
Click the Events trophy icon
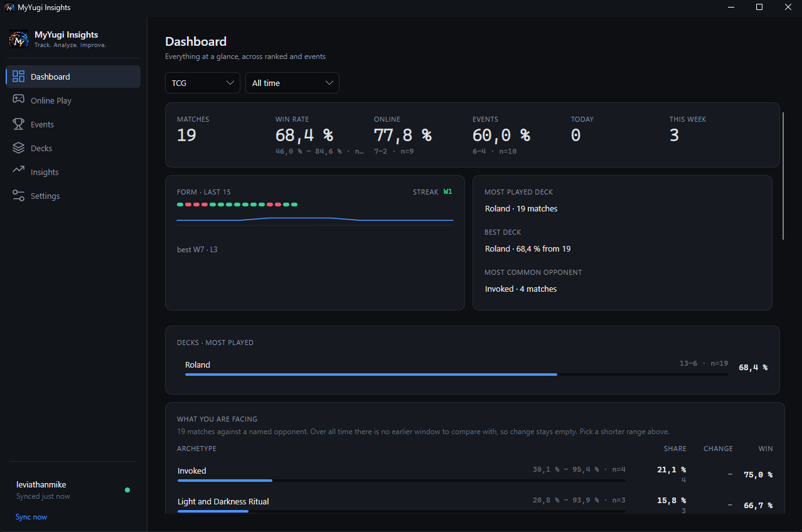(19, 124)
